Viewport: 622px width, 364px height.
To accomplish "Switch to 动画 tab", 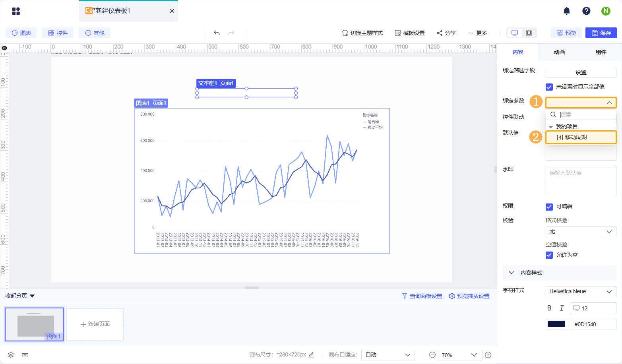I will [x=559, y=52].
